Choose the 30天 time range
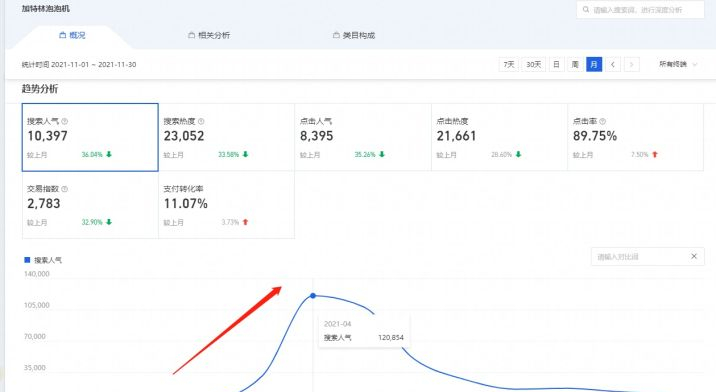716x392 pixels. pyautogui.click(x=533, y=64)
